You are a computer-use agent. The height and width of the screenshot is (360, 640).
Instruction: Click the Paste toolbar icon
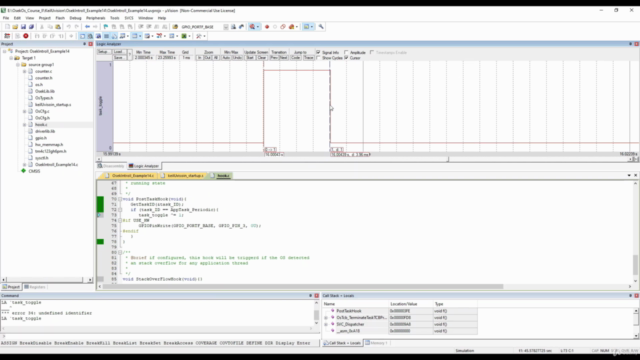coord(58,27)
